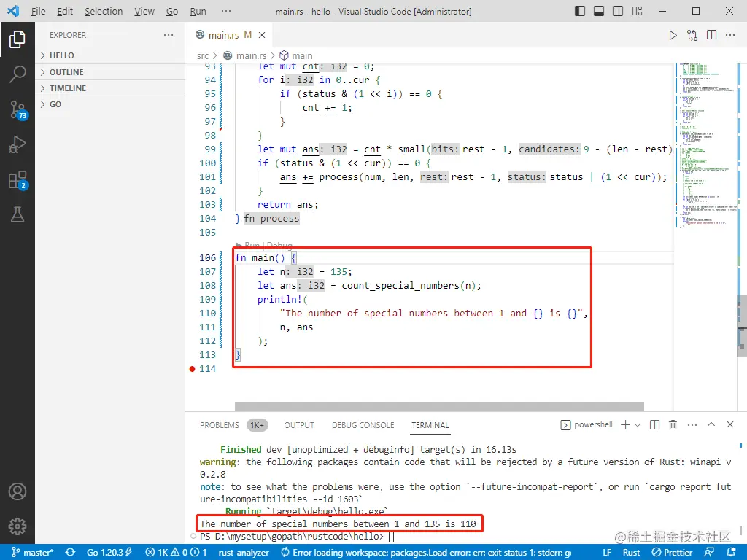747x560 pixels.
Task: Open the File menu
Action: pyautogui.click(x=38, y=12)
